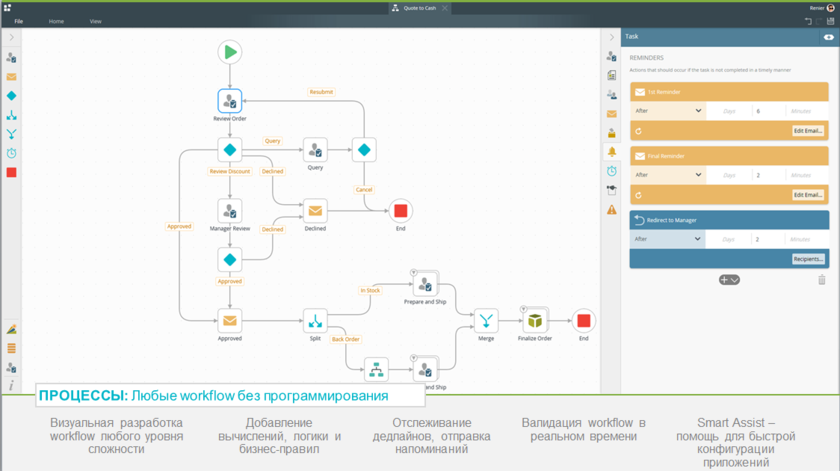This screenshot has width=840, height=471.
Task: Open the View menu
Action: pos(95,21)
